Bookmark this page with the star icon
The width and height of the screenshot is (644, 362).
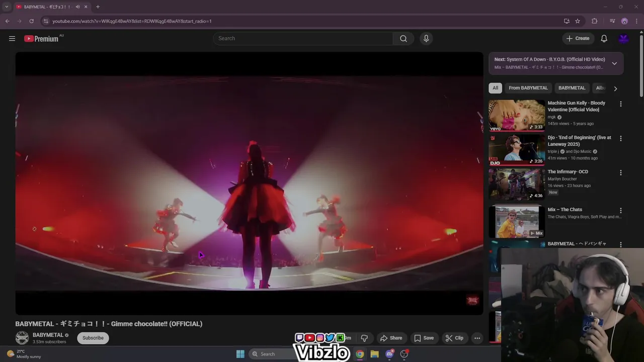coord(578,21)
